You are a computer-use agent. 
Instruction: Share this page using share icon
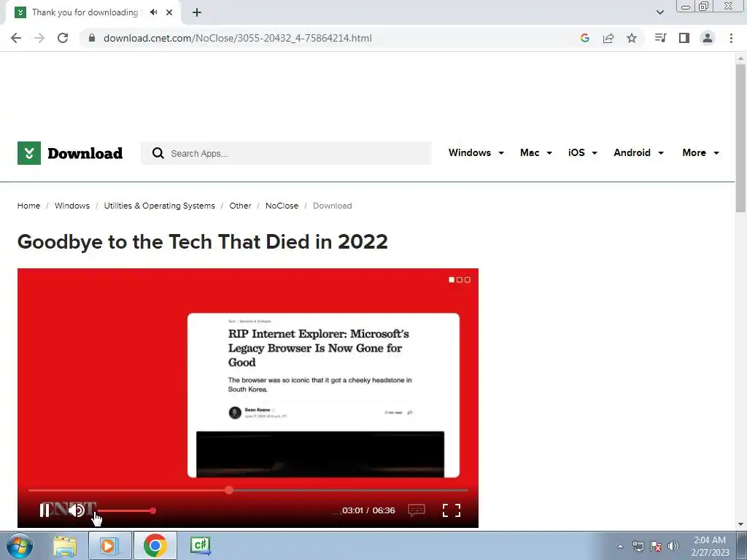click(x=608, y=38)
